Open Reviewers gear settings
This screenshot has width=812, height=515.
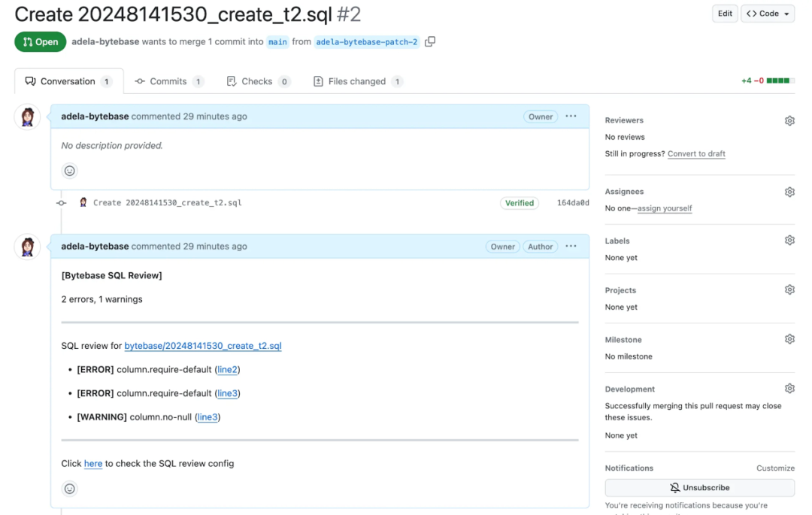tap(789, 120)
